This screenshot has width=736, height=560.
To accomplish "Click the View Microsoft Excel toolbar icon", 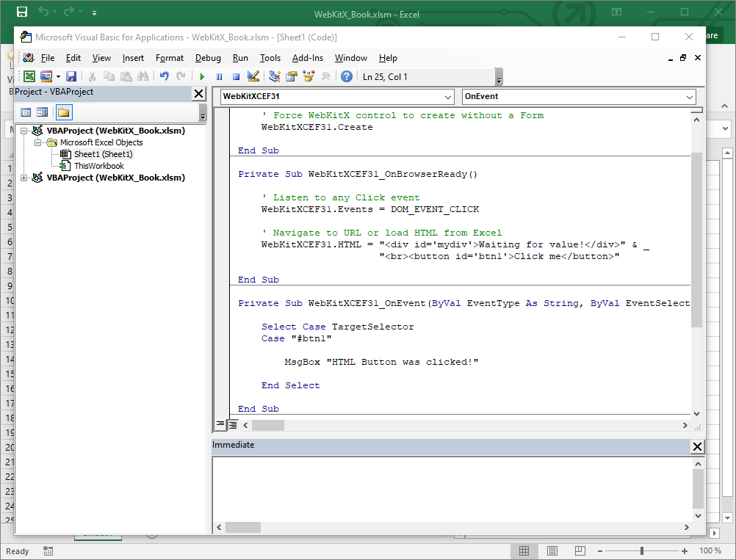I will [29, 76].
